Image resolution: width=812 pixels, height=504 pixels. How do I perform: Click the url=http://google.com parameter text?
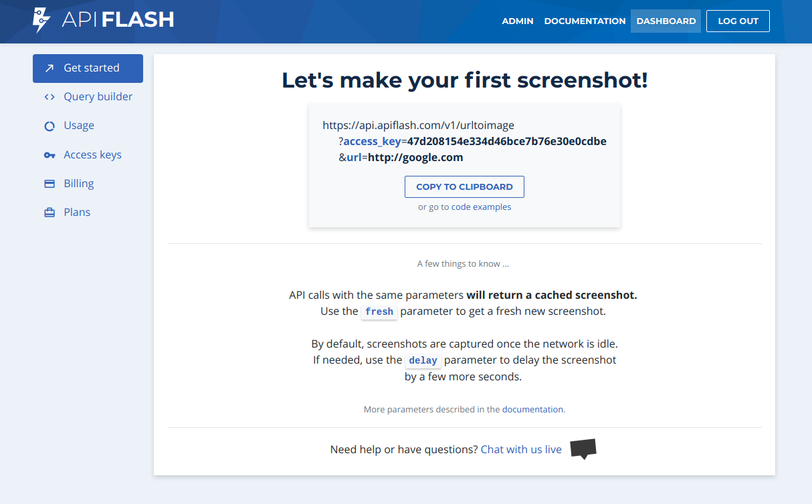click(405, 158)
